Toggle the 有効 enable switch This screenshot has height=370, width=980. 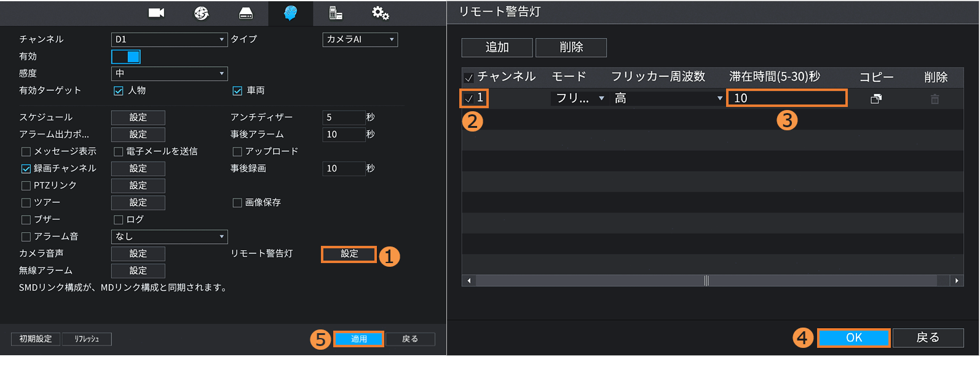coord(126,57)
